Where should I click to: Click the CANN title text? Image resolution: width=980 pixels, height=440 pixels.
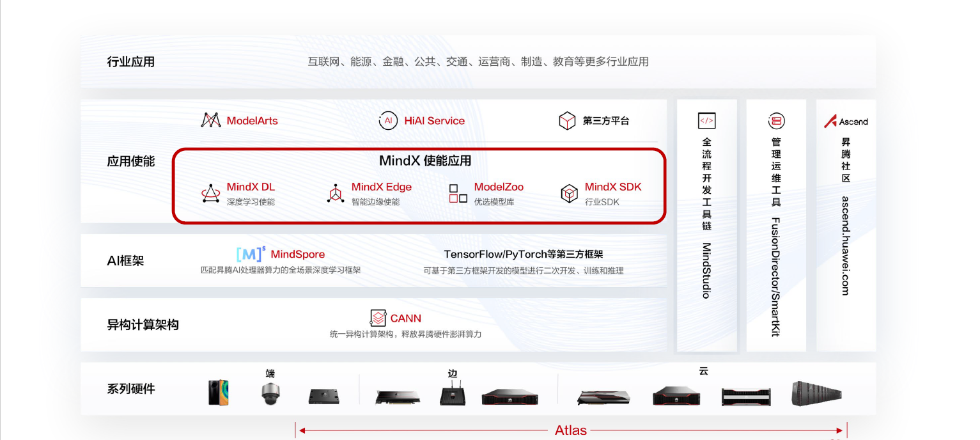pos(406,318)
